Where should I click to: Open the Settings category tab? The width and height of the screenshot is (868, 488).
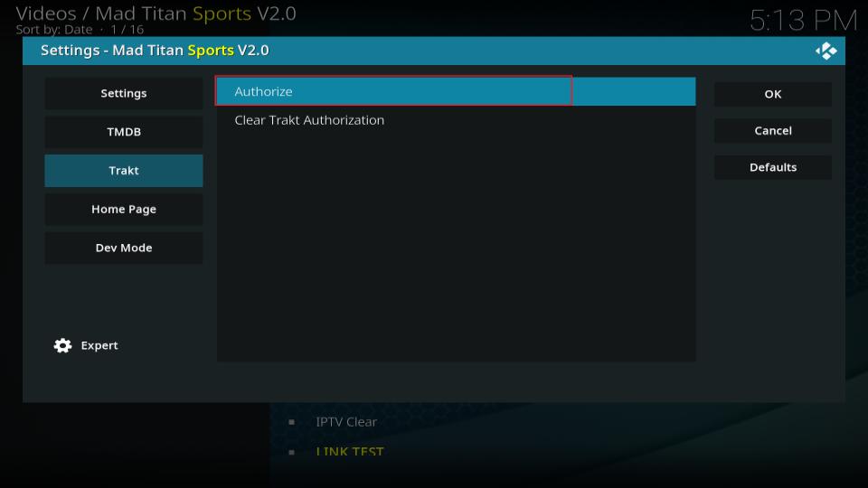click(124, 93)
